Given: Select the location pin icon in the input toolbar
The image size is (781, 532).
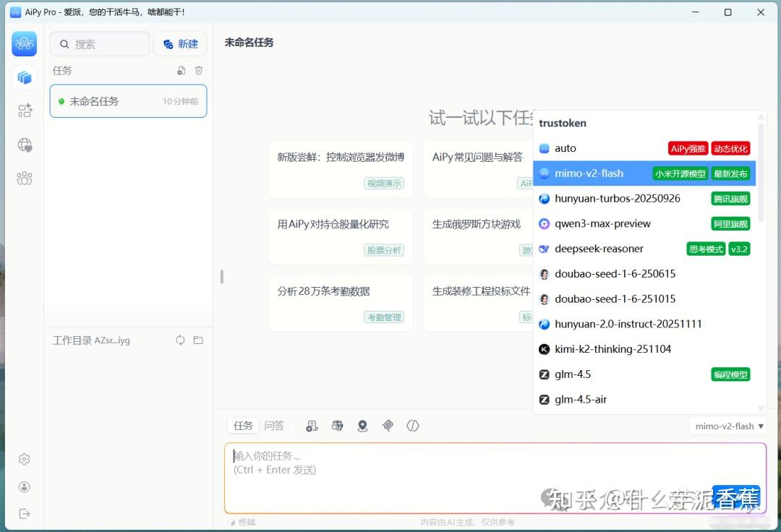Looking at the screenshot, I should 362,426.
